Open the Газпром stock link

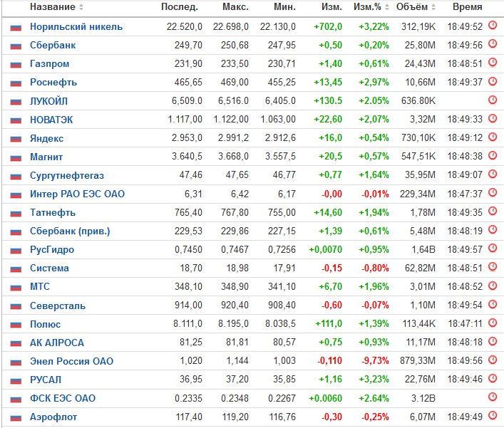click(49, 63)
